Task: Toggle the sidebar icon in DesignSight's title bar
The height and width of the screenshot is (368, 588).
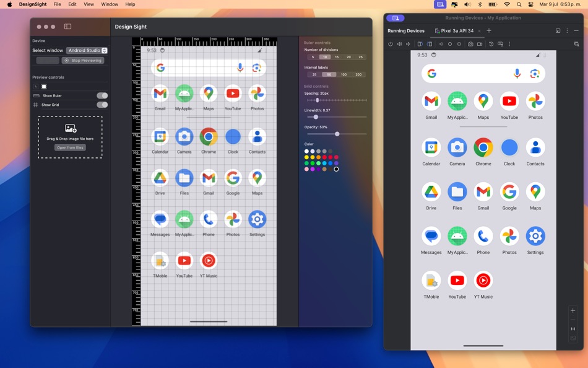Action: tap(67, 26)
